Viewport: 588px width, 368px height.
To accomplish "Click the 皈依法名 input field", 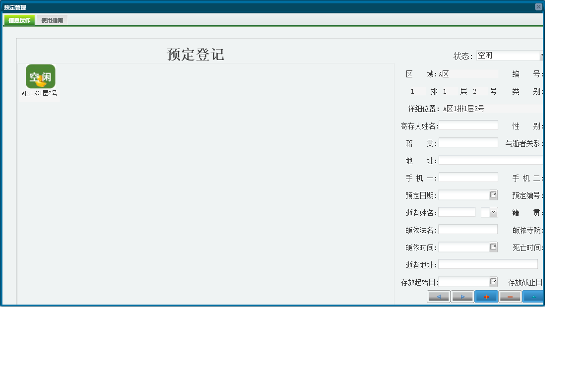I will (x=468, y=229).
